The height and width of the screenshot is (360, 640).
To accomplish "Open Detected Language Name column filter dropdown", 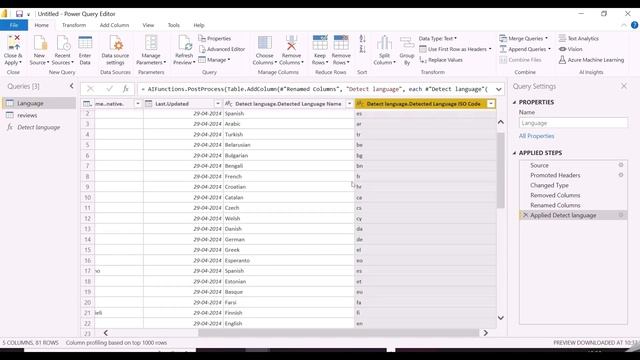I will pyautogui.click(x=349, y=104).
